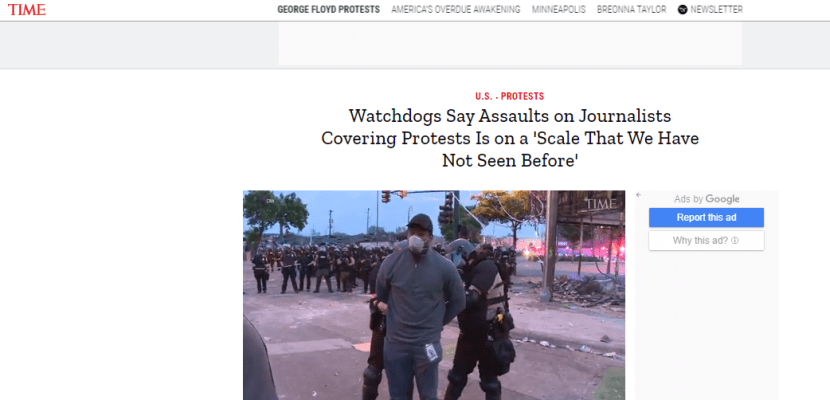The image size is (830, 400).
Task: Click the Why this ad? button
Action: coord(706,241)
